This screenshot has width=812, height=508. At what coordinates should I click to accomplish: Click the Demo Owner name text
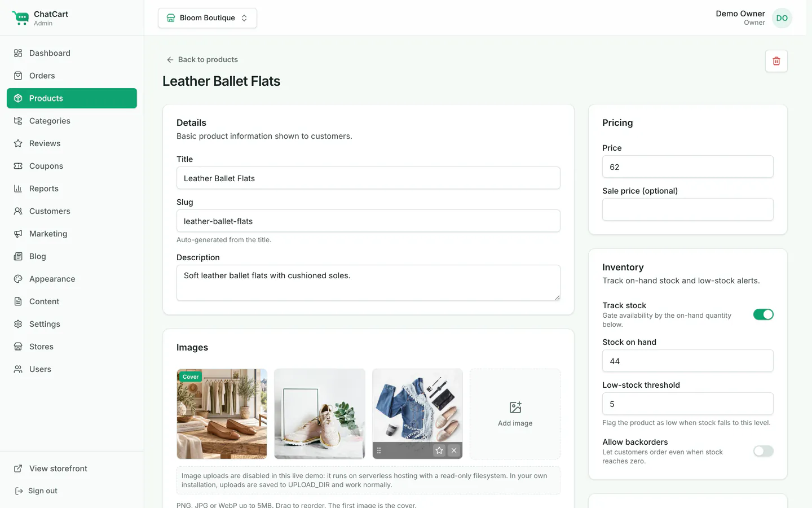point(740,14)
